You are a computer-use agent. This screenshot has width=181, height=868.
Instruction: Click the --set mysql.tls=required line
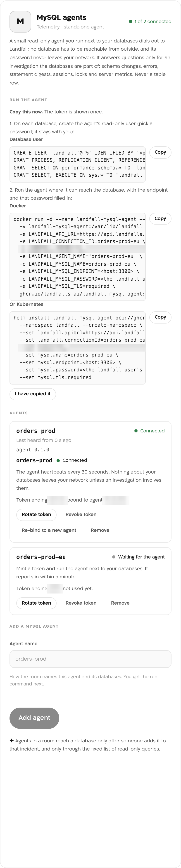[55, 378]
